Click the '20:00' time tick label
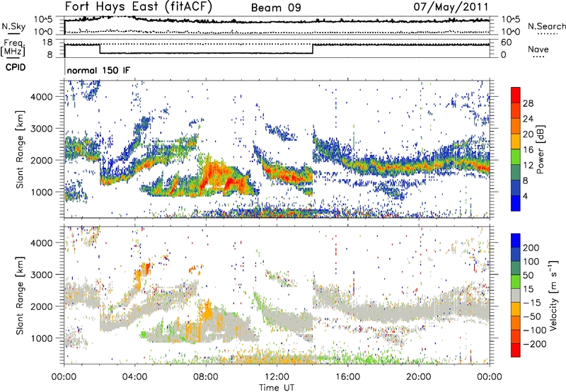 (418, 377)
